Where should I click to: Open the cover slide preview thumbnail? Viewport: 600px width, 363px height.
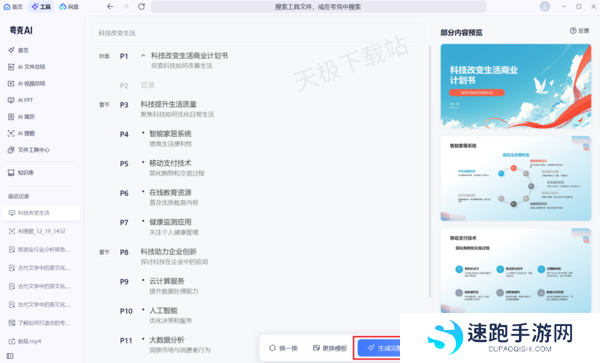click(x=515, y=86)
